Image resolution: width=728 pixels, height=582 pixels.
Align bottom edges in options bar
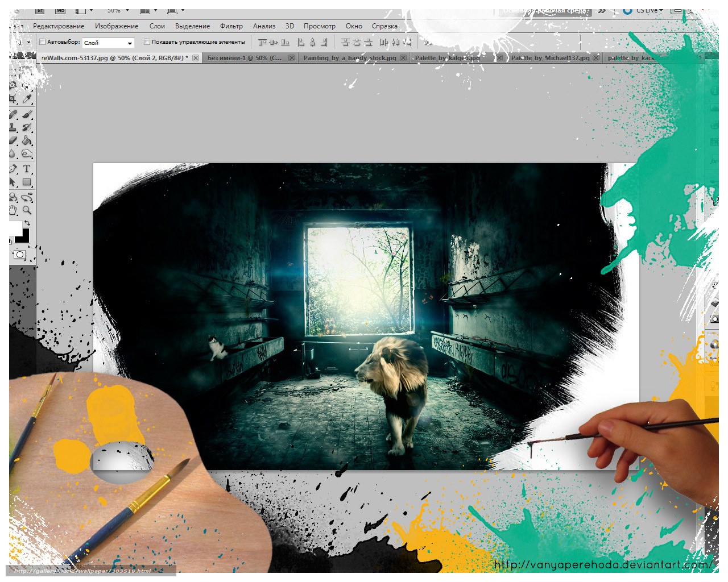(x=286, y=42)
